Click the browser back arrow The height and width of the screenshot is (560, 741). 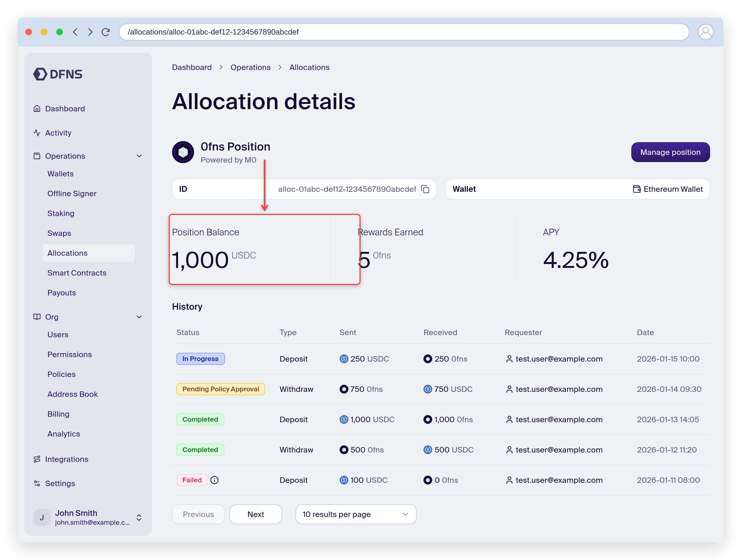point(75,32)
